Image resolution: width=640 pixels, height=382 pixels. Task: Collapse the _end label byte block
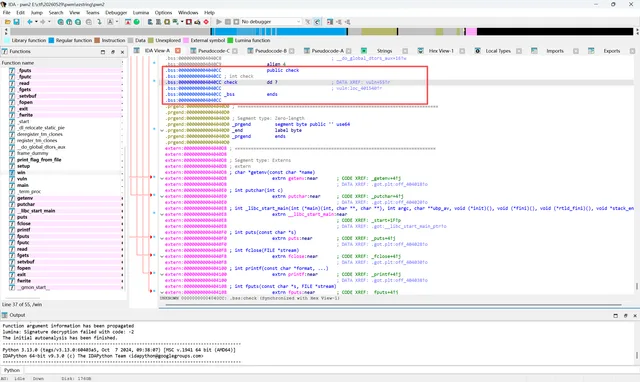tap(162, 130)
